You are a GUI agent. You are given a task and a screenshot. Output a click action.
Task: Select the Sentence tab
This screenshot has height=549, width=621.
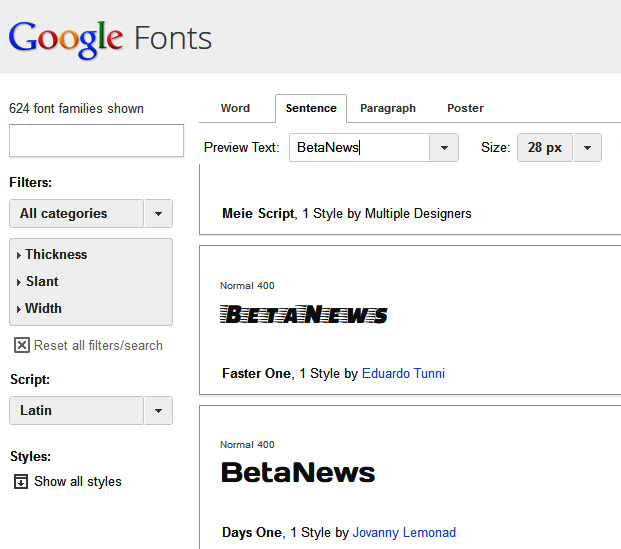click(311, 108)
